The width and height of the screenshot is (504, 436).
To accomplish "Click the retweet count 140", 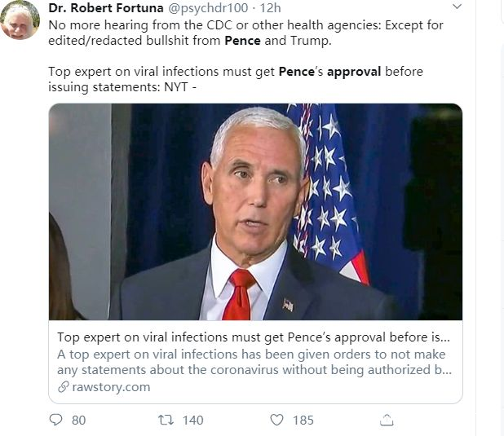I will (x=193, y=421).
